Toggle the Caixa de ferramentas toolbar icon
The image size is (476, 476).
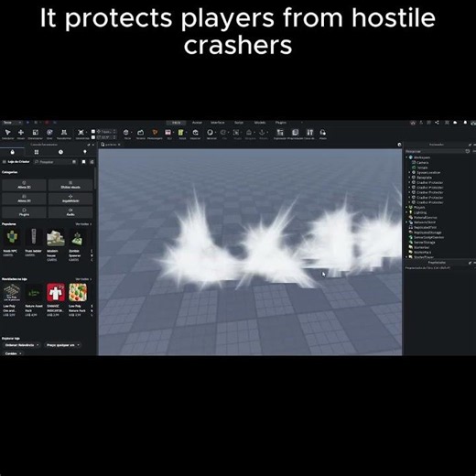310,133
